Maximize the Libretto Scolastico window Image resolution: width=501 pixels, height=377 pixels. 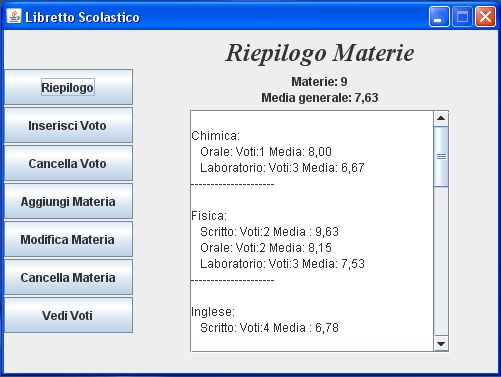click(462, 16)
